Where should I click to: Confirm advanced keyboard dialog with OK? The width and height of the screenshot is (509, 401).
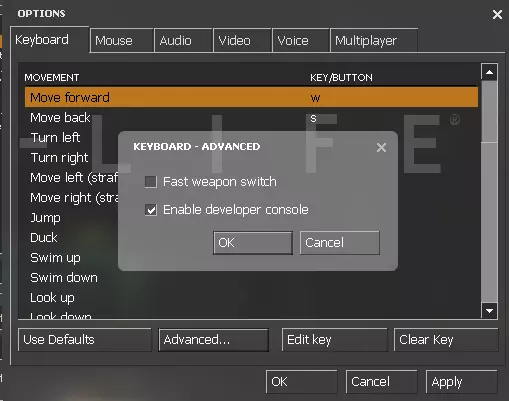click(x=253, y=243)
